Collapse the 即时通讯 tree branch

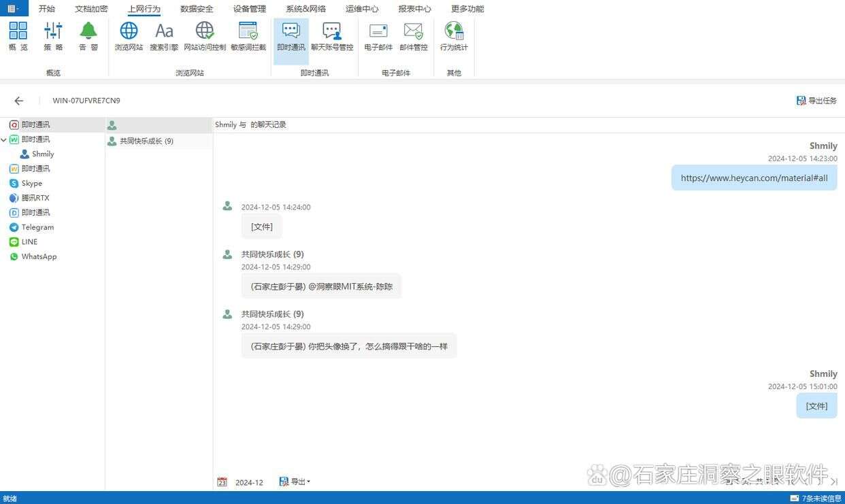tap(4, 139)
